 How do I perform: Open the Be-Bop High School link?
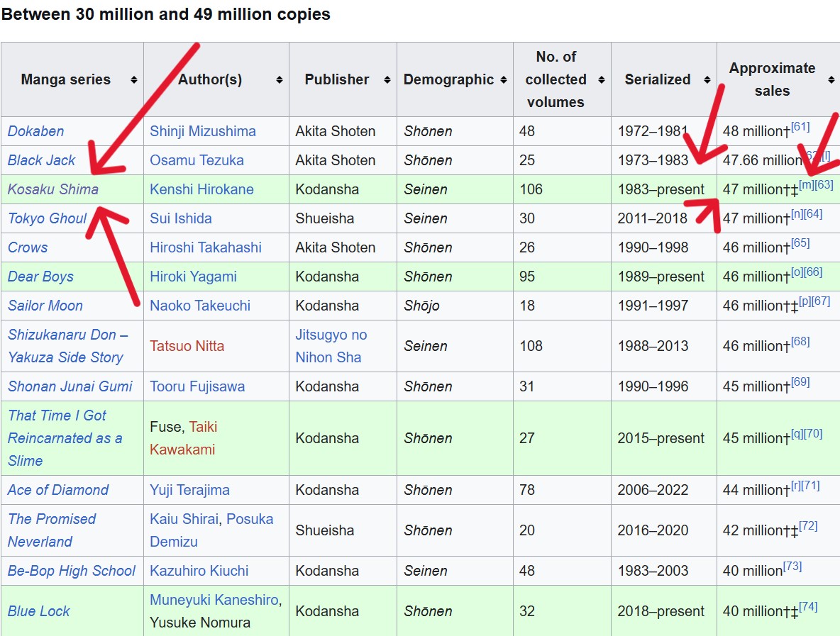coord(71,571)
